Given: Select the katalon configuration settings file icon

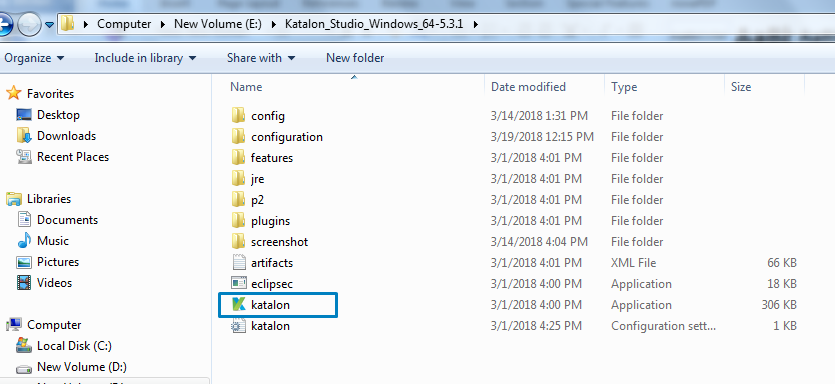Looking at the screenshot, I should click(x=238, y=326).
